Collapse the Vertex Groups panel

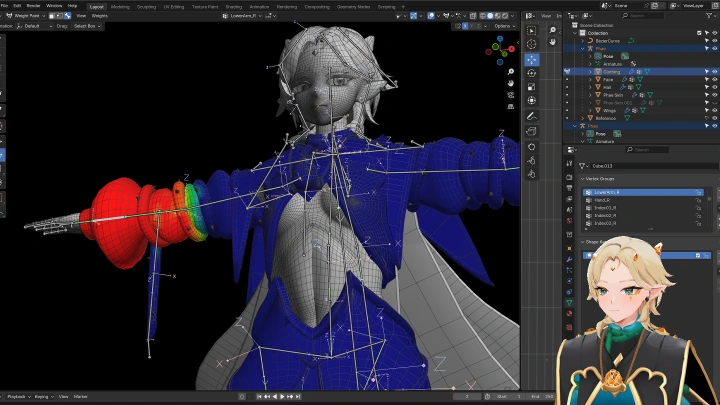tap(583, 179)
